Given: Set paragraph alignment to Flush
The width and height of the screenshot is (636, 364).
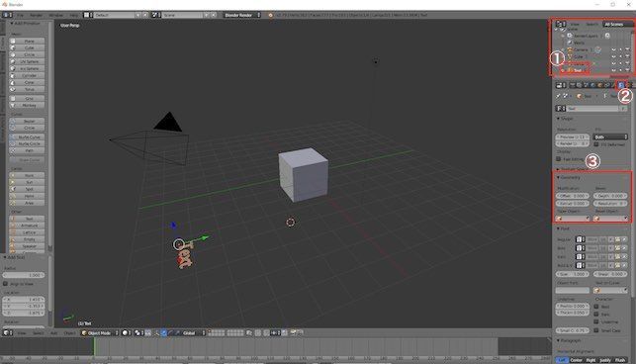Looking at the screenshot, I should [620, 360].
